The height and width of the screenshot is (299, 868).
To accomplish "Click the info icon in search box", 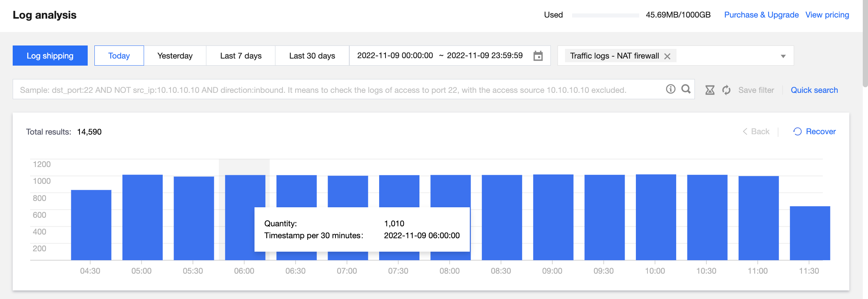I will tap(671, 89).
